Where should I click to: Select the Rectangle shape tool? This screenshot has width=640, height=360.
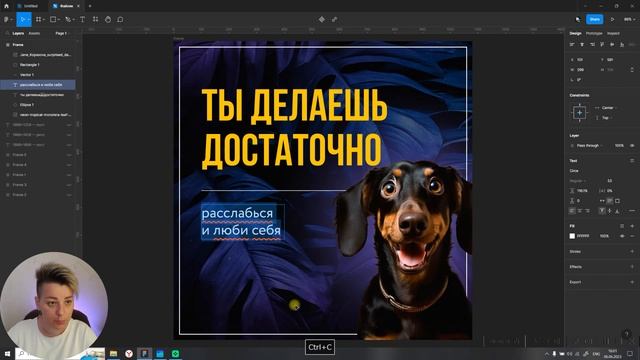pos(53,19)
